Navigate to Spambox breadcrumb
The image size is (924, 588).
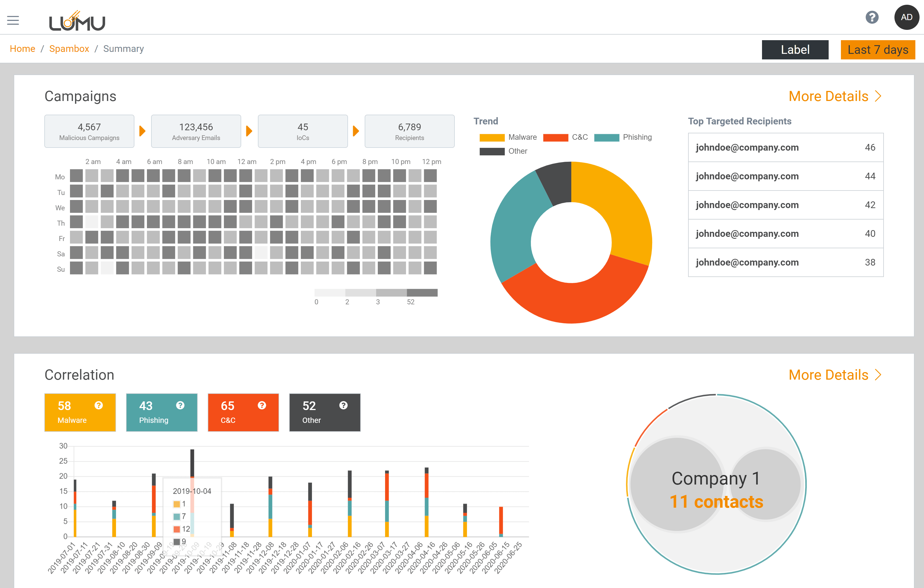pos(69,49)
